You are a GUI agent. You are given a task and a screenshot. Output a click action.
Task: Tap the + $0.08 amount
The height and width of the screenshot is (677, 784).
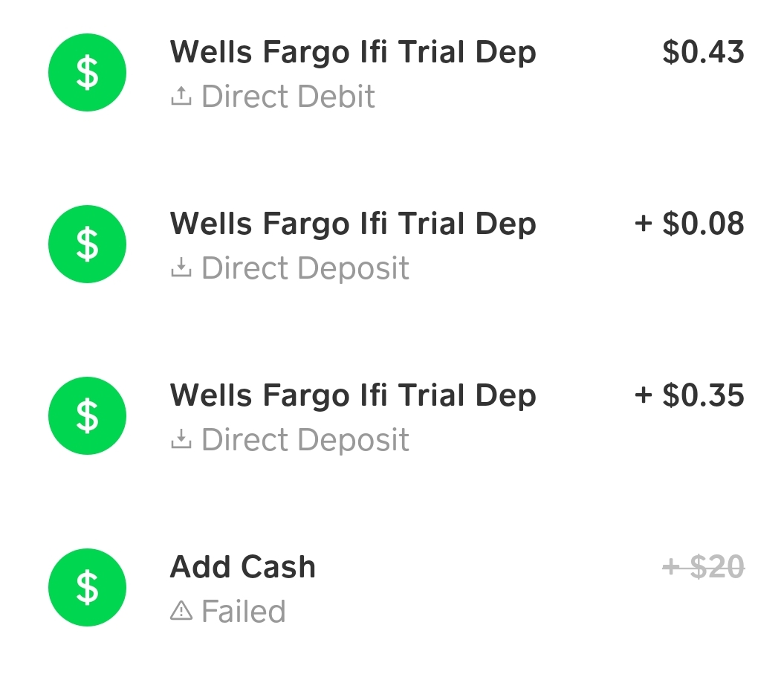pos(689,224)
